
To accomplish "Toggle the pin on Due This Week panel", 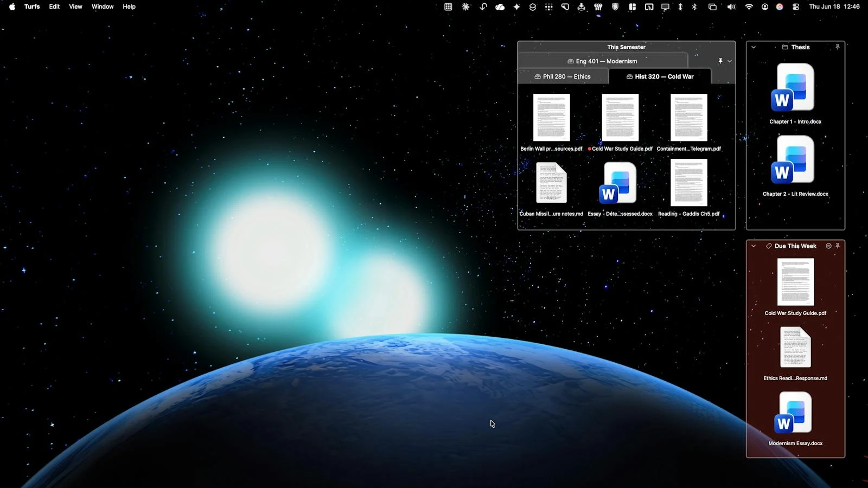I will [838, 246].
